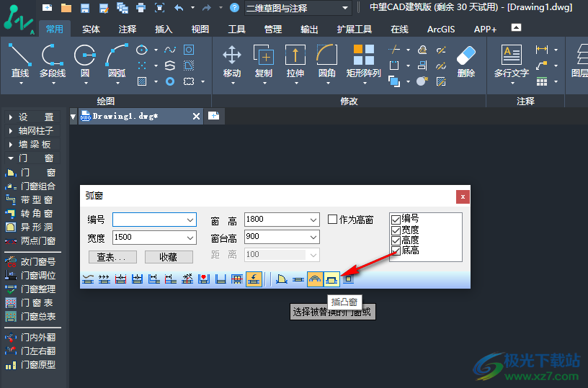
Task: Click the 查表... button
Action: [x=112, y=257]
